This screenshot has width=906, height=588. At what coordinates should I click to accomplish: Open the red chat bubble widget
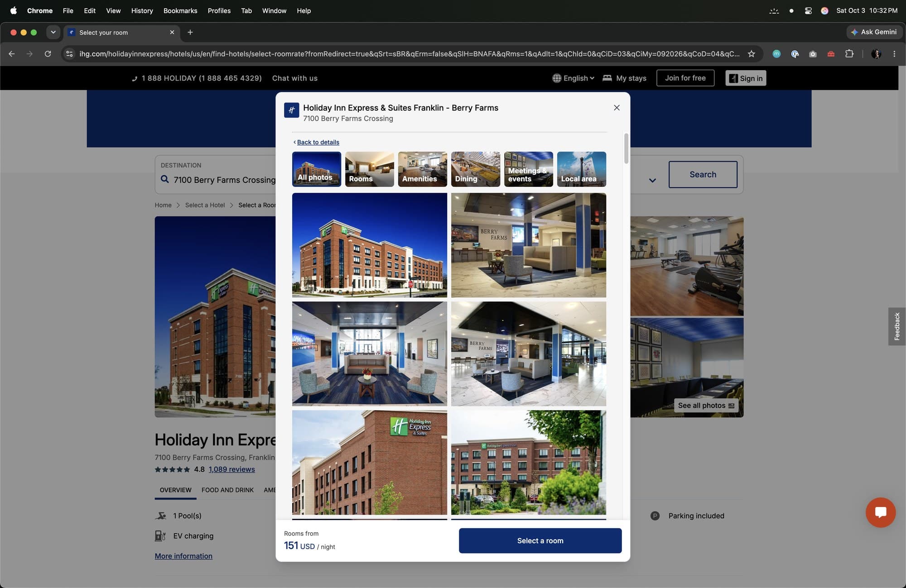point(880,512)
